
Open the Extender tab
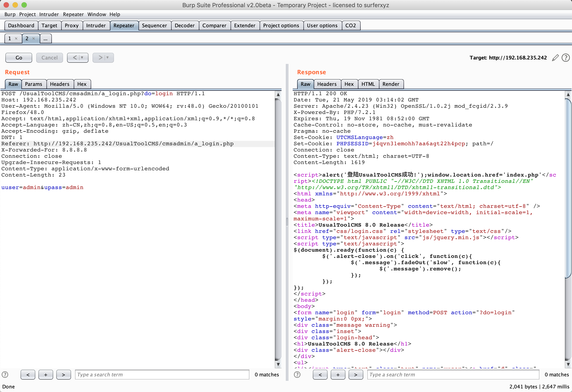245,25
